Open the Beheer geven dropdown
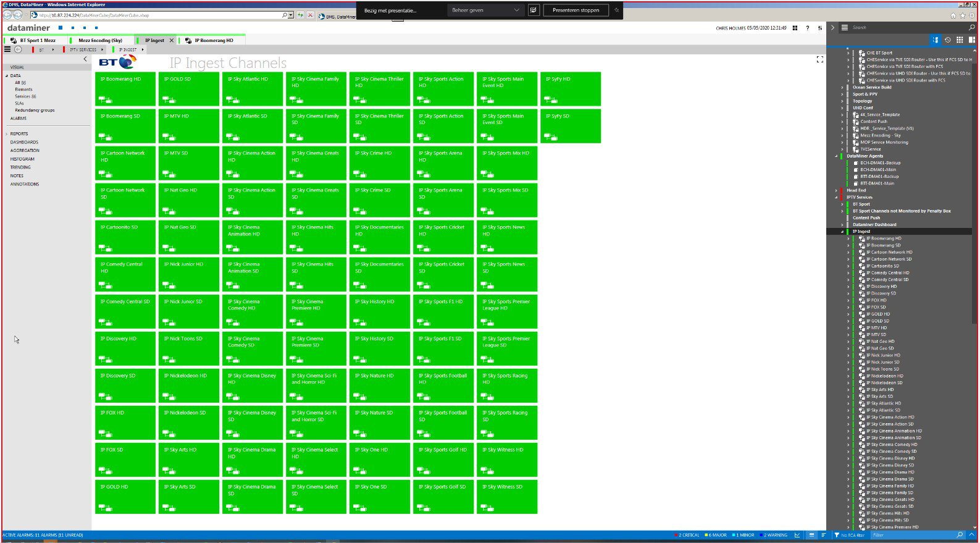The width and height of the screenshot is (980, 543). [x=485, y=11]
